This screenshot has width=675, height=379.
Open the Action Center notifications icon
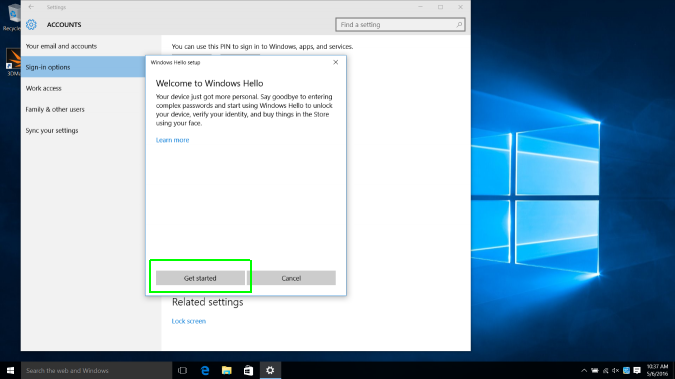point(637,370)
